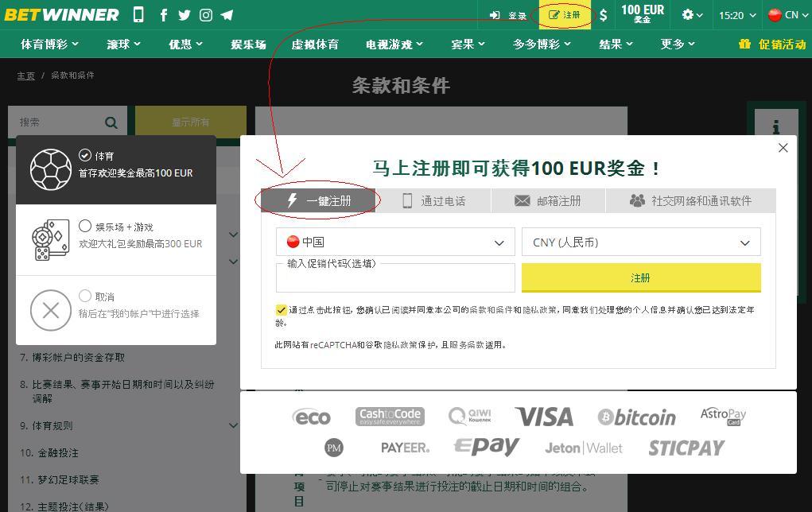The height and width of the screenshot is (512, 812).
Task: Open section 7. 博彩帐户的资金存取
Action: [72, 357]
